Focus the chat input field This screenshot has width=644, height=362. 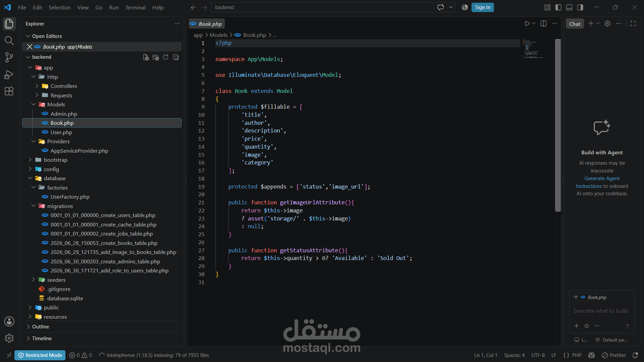[x=601, y=311]
